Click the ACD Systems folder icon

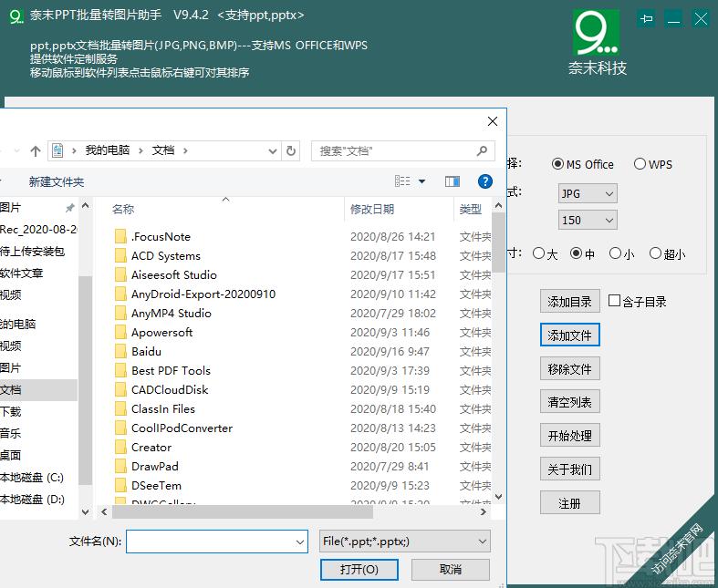pos(120,256)
